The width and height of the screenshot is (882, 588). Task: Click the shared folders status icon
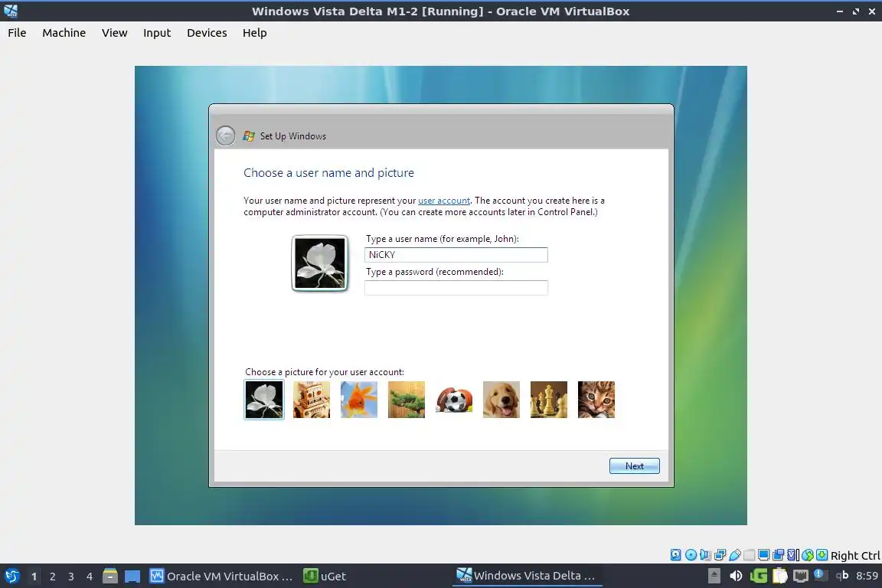pos(749,555)
